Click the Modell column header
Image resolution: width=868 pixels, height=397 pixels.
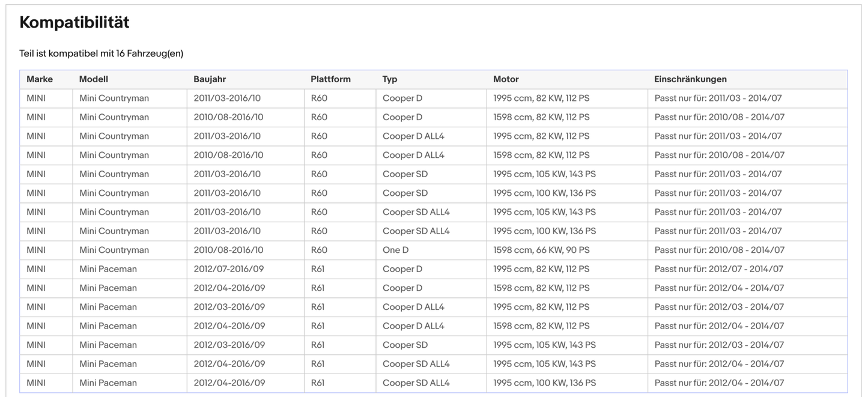(94, 79)
